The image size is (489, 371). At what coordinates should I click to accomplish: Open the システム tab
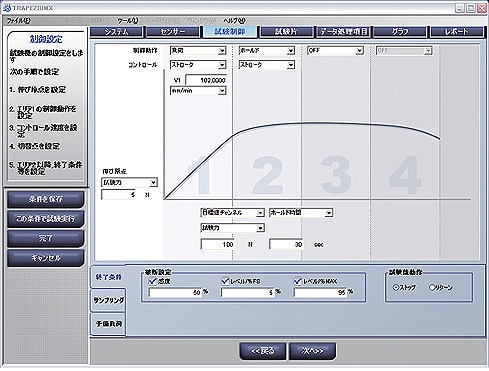[116, 32]
